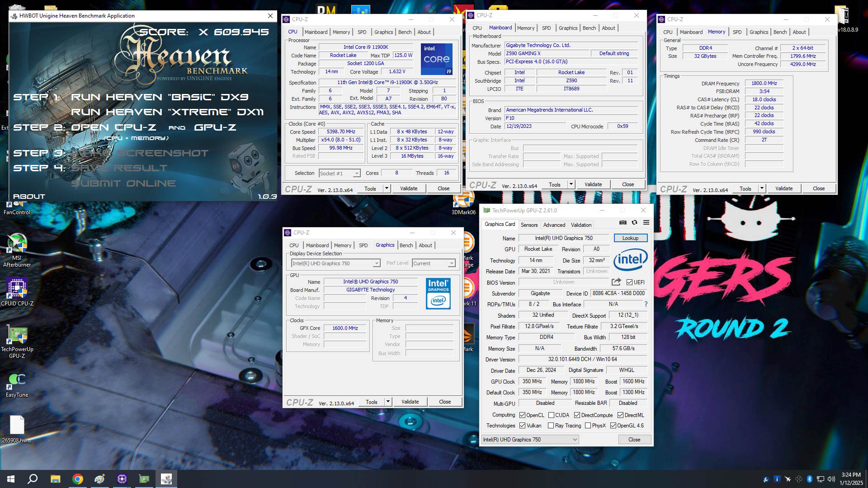Open the 265908.hw file on the desktop
868x488 pixels.
17,429
